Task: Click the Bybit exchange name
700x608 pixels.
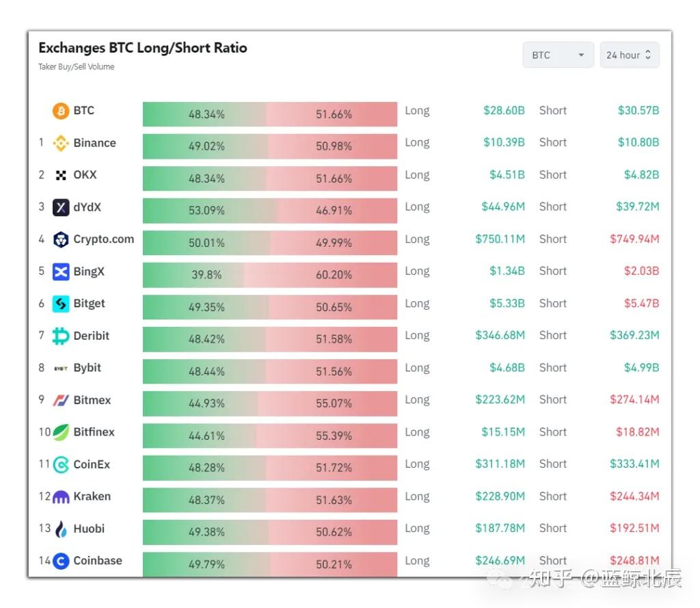Action: 87,368
